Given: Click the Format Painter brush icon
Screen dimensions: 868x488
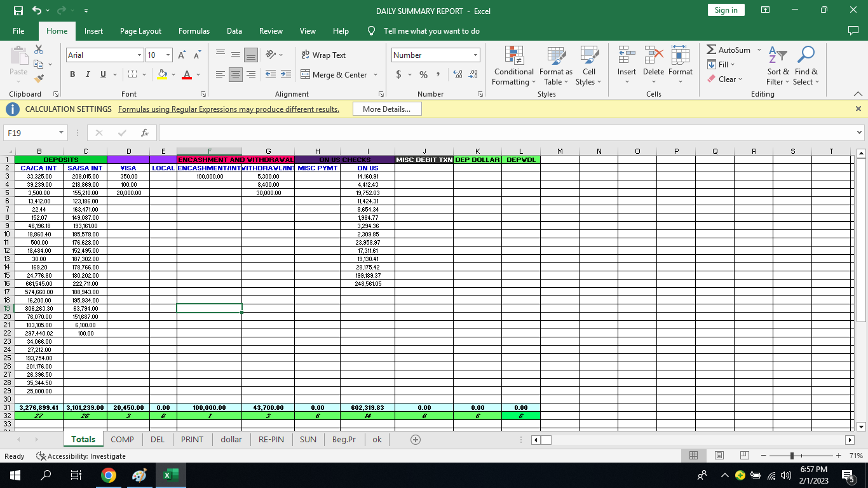Looking at the screenshot, I should point(39,79).
